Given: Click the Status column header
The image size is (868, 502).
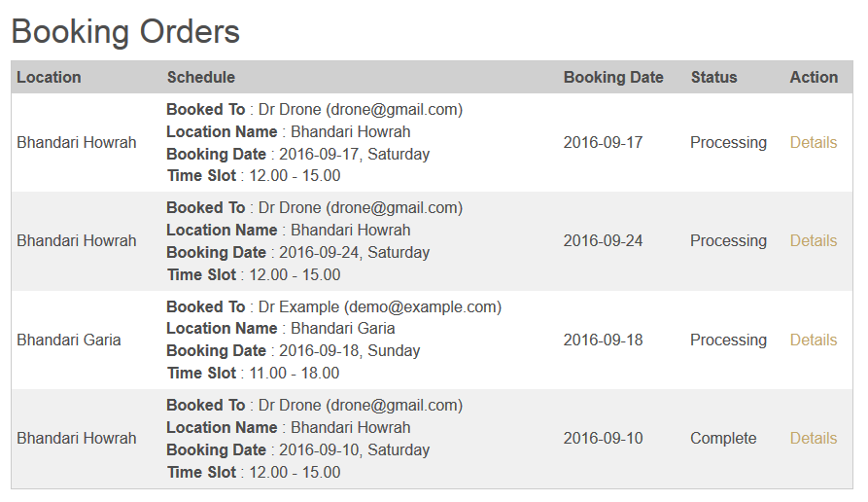Looking at the screenshot, I should click(713, 78).
